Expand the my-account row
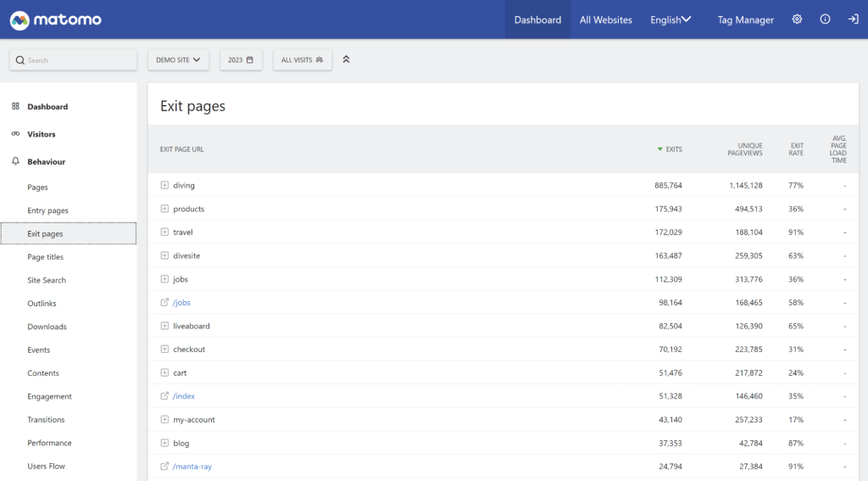The image size is (868, 481). pyautogui.click(x=164, y=419)
